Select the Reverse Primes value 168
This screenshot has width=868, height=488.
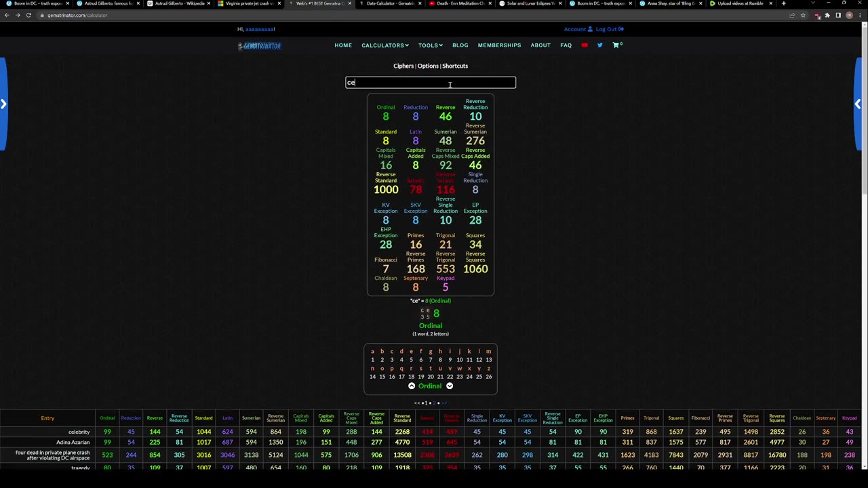(x=416, y=269)
